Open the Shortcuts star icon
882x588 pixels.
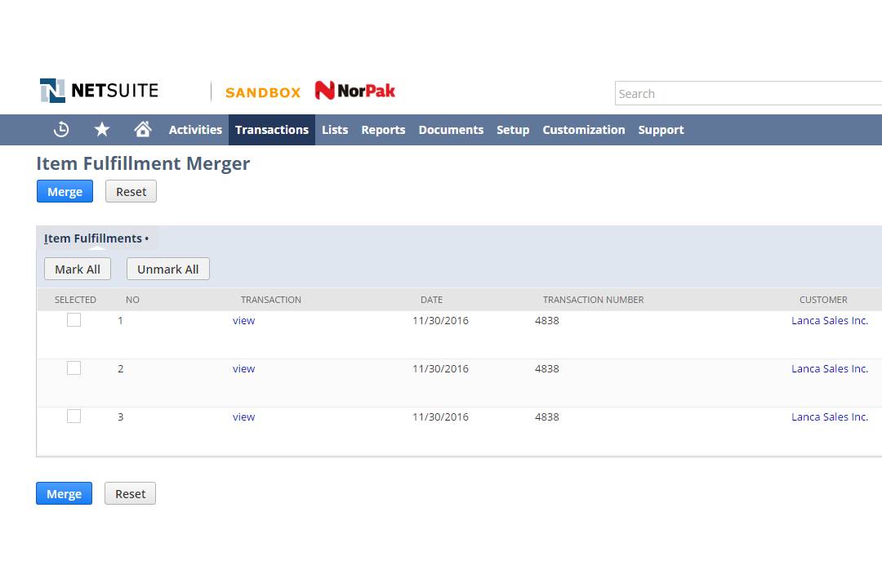(x=102, y=129)
